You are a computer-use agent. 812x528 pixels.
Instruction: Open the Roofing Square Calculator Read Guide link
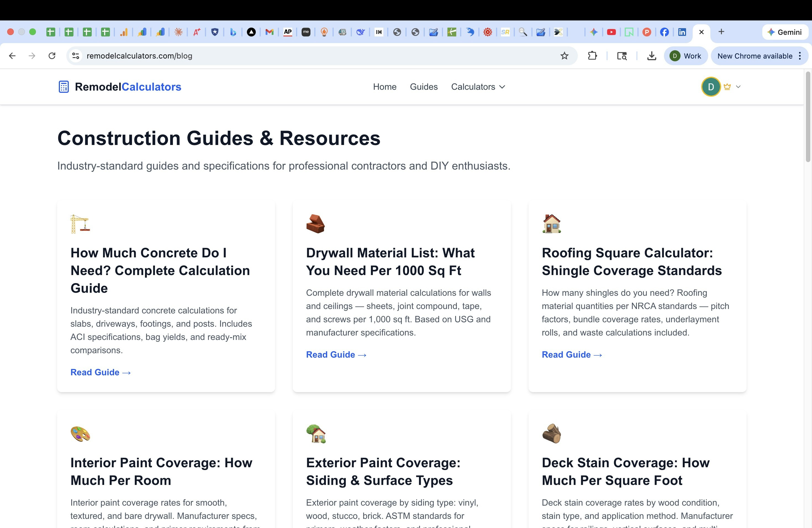coord(571,355)
